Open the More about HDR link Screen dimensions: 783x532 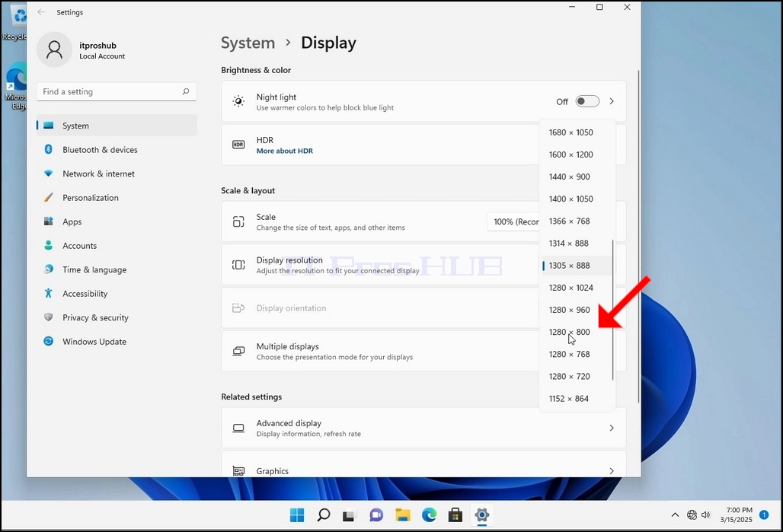285,151
